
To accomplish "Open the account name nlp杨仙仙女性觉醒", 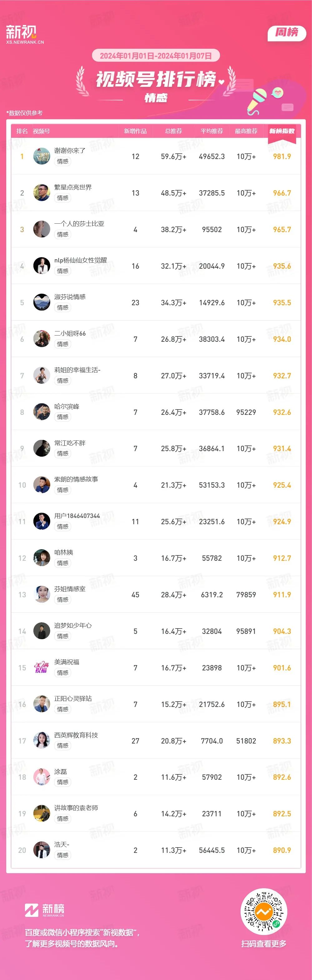I will [80, 260].
